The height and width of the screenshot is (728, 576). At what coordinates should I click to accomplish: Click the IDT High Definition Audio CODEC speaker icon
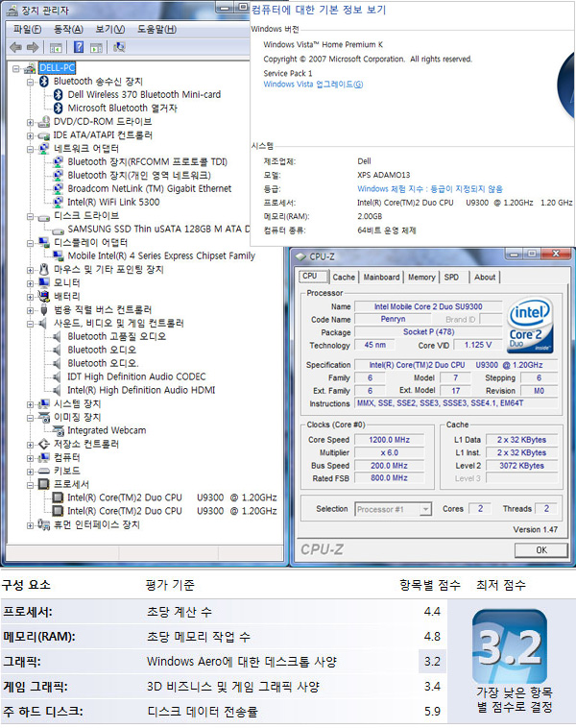pyautogui.click(x=57, y=376)
